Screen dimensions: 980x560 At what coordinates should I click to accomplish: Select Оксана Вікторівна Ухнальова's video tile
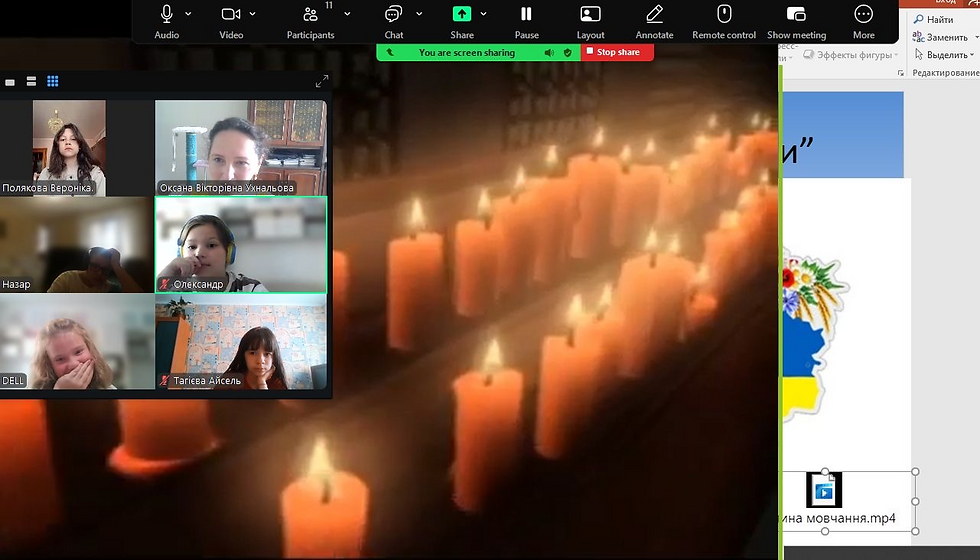[241, 148]
